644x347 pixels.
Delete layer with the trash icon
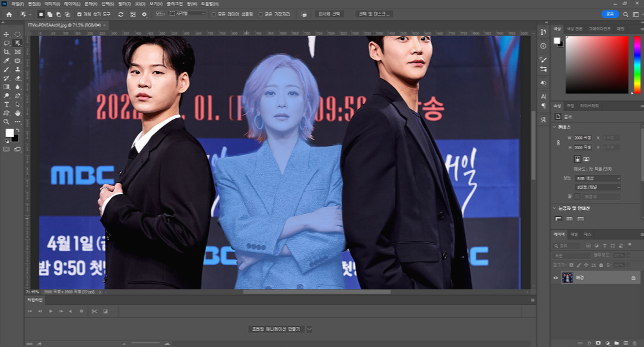[634, 343]
